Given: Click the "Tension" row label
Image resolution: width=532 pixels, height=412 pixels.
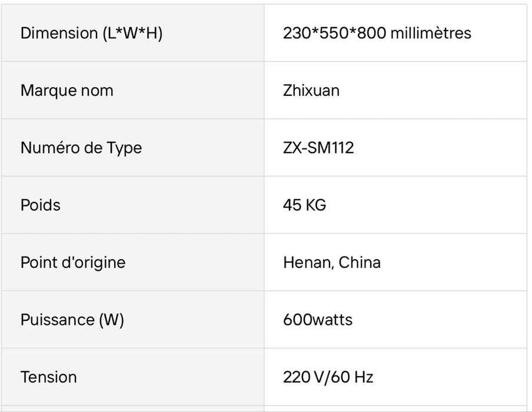Looking at the screenshot, I should tap(48, 377).
